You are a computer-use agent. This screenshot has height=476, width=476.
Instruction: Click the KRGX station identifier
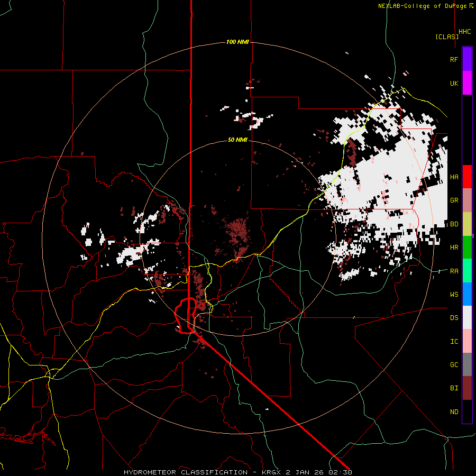273,472
